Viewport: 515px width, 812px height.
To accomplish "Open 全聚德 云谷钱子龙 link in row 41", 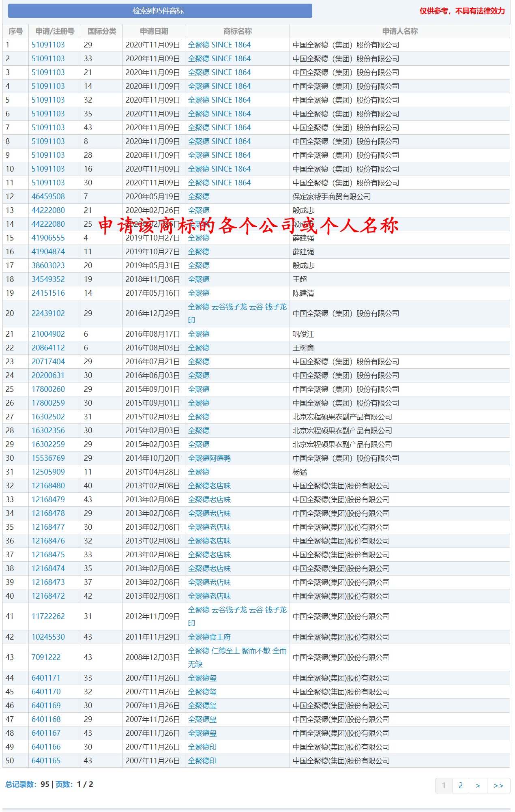I will pyautogui.click(x=237, y=617).
